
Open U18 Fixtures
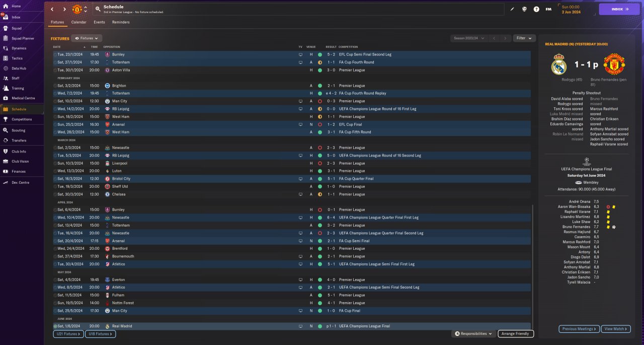[100, 334]
